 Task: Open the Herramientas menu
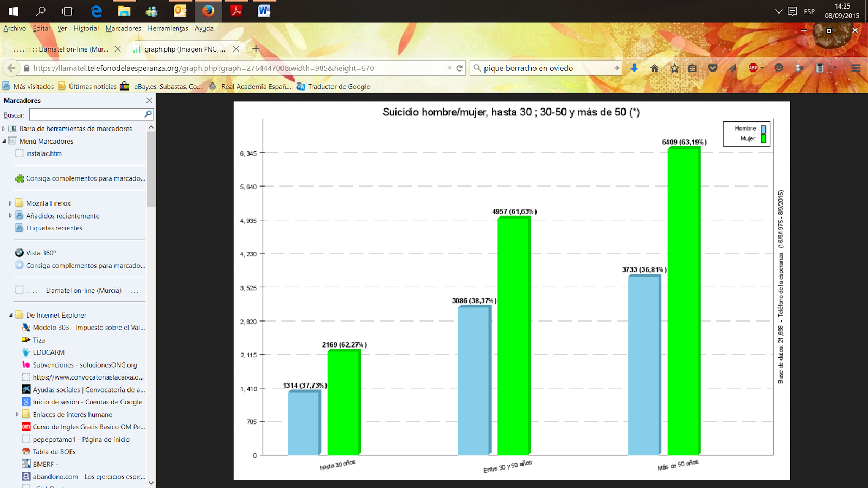coord(168,28)
